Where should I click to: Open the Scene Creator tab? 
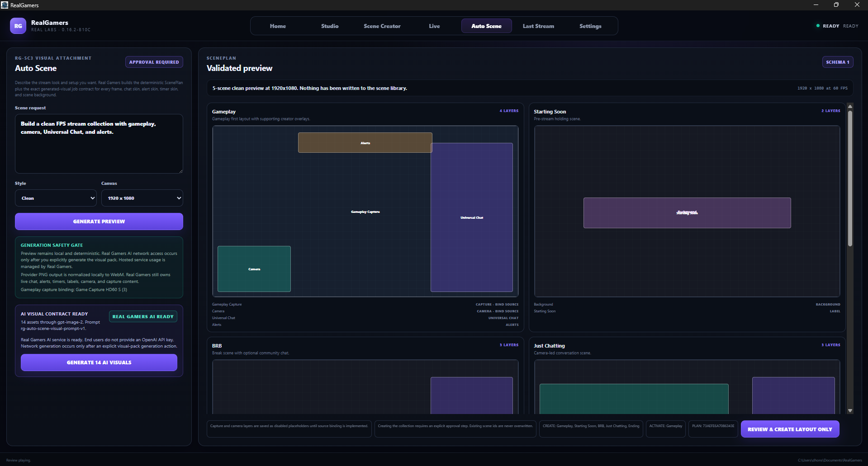click(x=382, y=26)
